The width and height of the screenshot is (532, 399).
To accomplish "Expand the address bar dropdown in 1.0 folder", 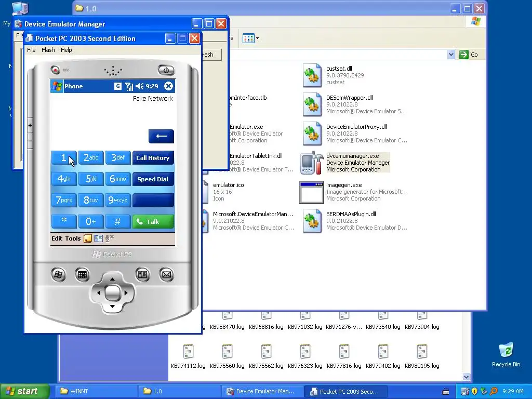I will click(451, 54).
